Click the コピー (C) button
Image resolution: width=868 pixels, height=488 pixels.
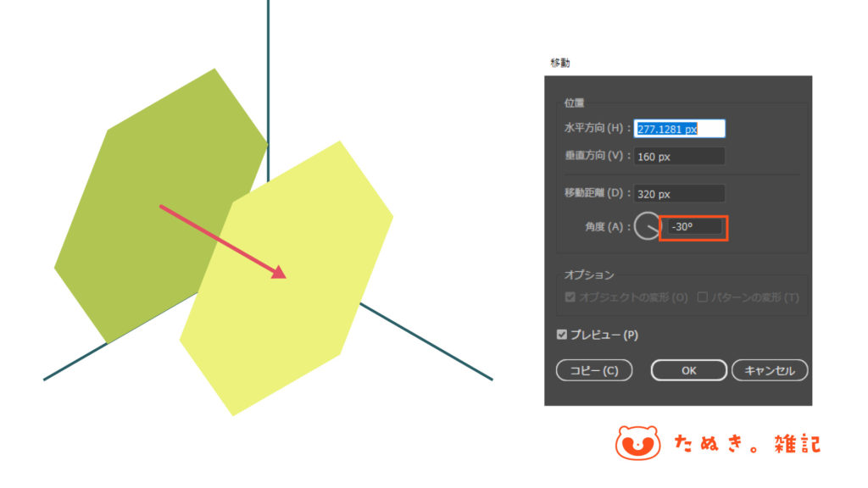click(594, 370)
